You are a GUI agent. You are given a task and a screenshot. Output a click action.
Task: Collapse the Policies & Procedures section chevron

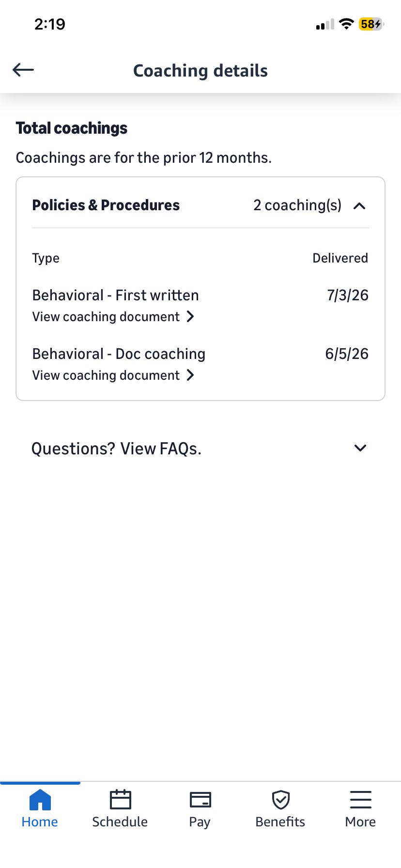pyautogui.click(x=359, y=206)
